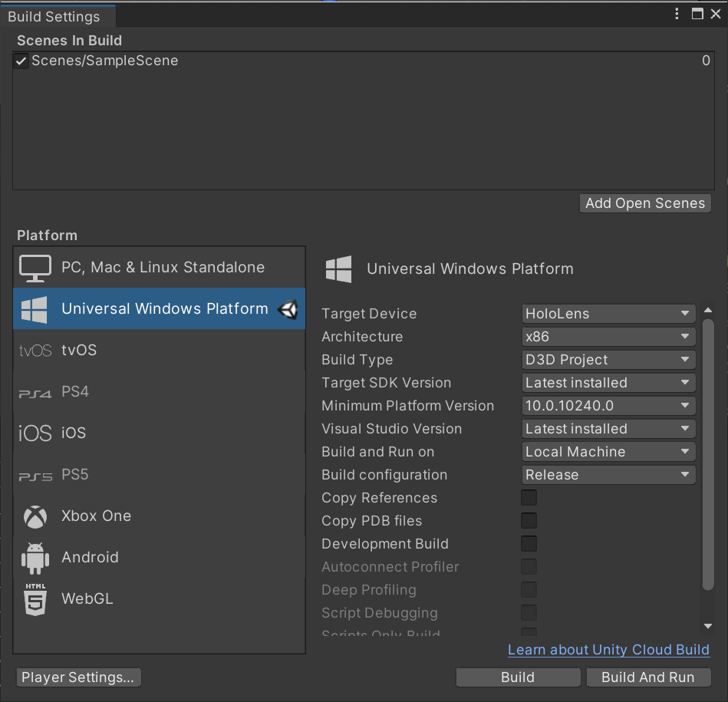Click the Android platform label
728x702 pixels.
90,558
